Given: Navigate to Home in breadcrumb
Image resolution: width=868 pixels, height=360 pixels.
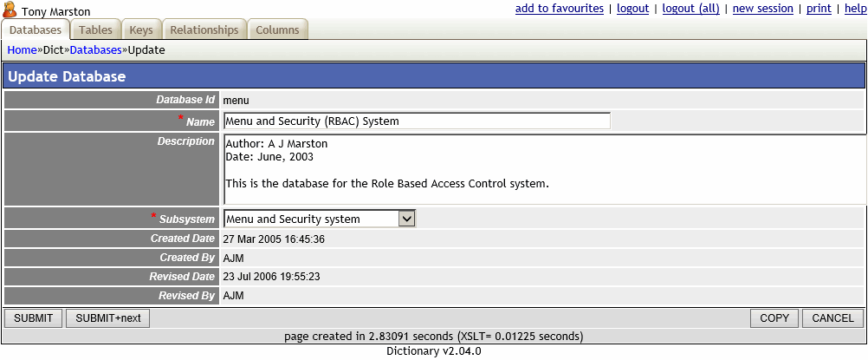Looking at the screenshot, I should tap(22, 50).
